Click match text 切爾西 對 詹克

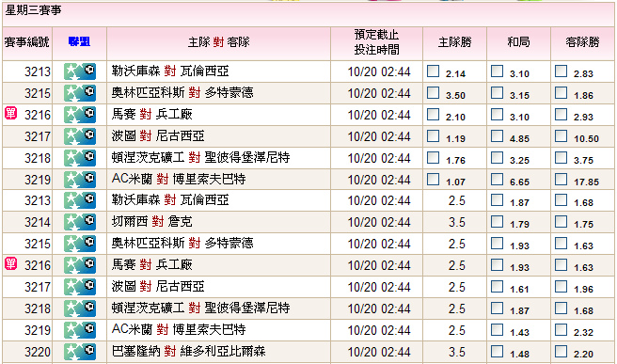pyautogui.click(x=151, y=222)
